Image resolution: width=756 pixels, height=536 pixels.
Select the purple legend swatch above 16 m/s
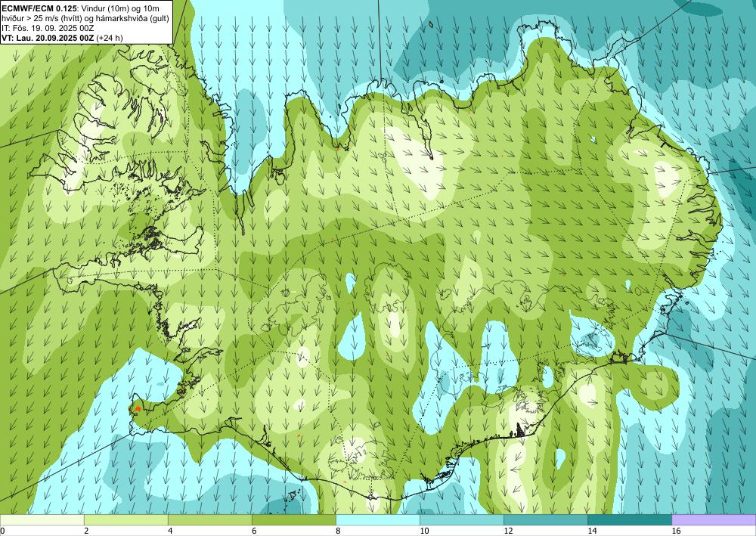[714, 520]
